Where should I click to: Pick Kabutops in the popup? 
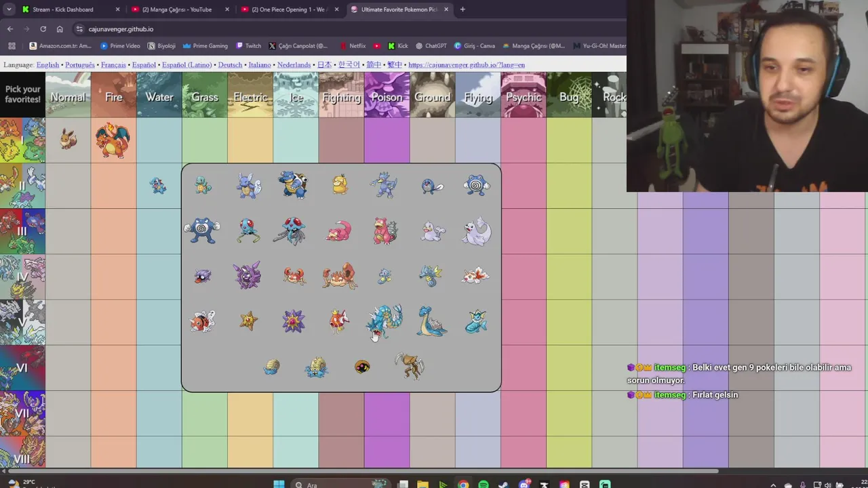pos(410,366)
